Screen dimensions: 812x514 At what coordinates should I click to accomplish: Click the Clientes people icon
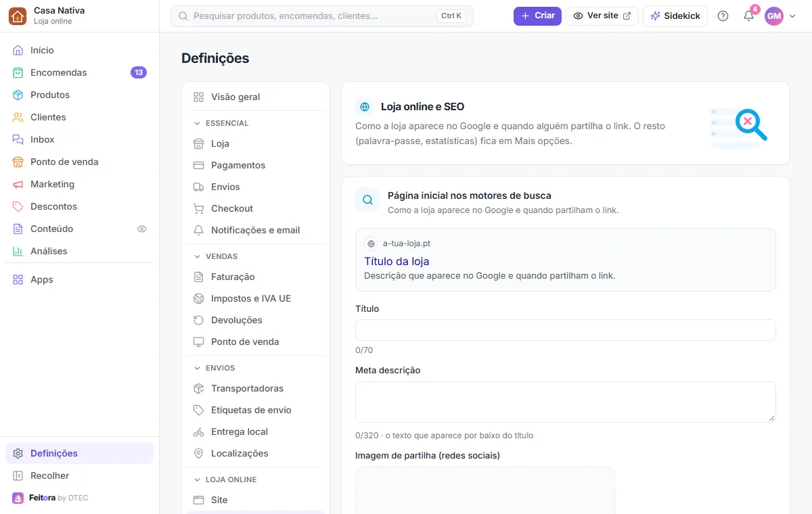(18, 117)
